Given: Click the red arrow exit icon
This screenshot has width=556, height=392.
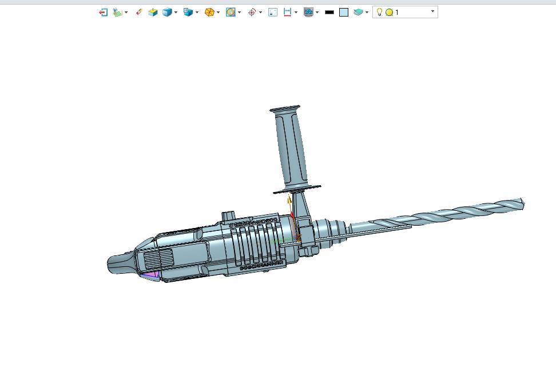Looking at the screenshot, I should click(103, 13).
